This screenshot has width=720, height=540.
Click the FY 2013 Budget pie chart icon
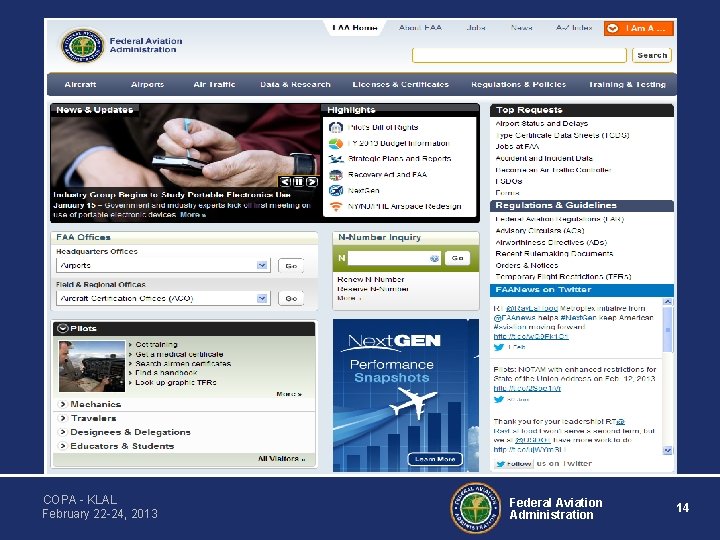(x=336, y=143)
